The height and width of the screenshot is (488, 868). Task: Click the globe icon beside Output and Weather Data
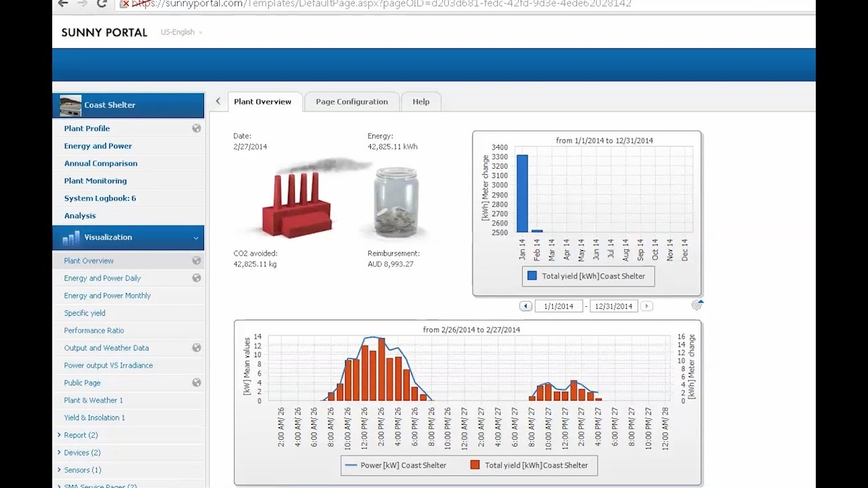tap(197, 348)
